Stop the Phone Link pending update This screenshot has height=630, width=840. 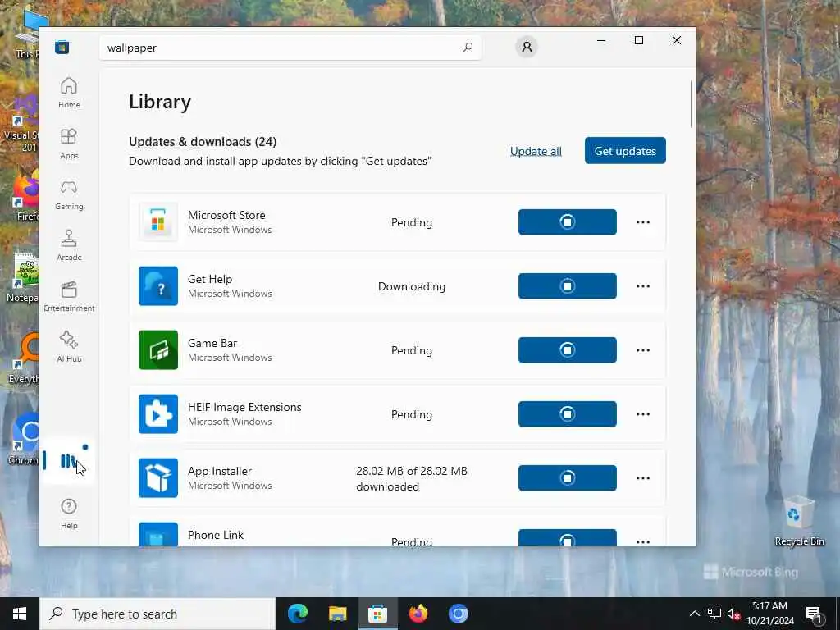point(568,538)
